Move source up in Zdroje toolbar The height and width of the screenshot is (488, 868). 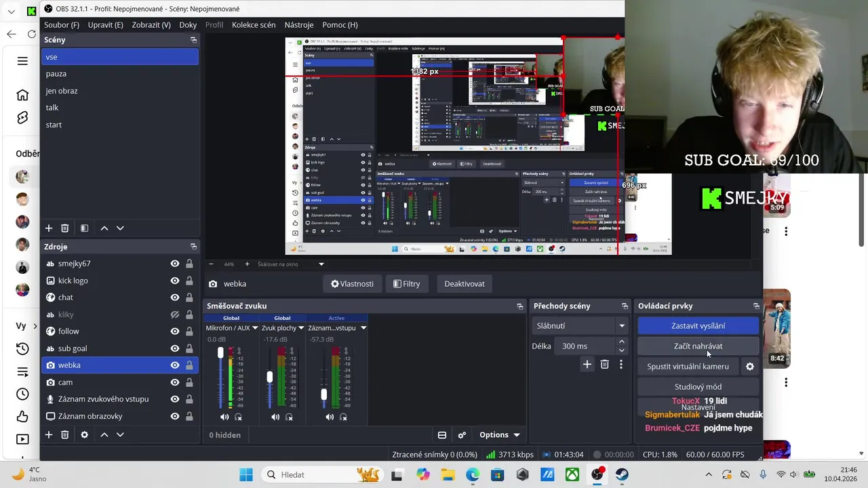104,434
